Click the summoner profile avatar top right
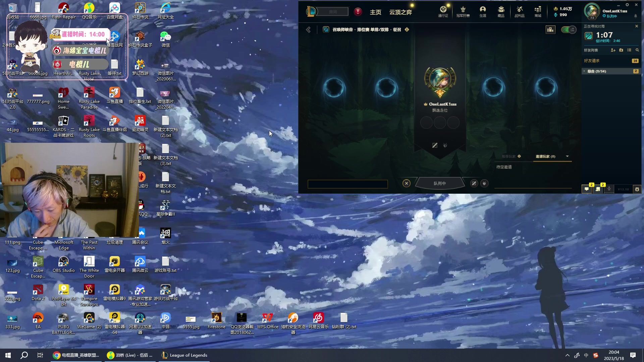This screenshot has height=362, width=644. [x=592, y=11]
